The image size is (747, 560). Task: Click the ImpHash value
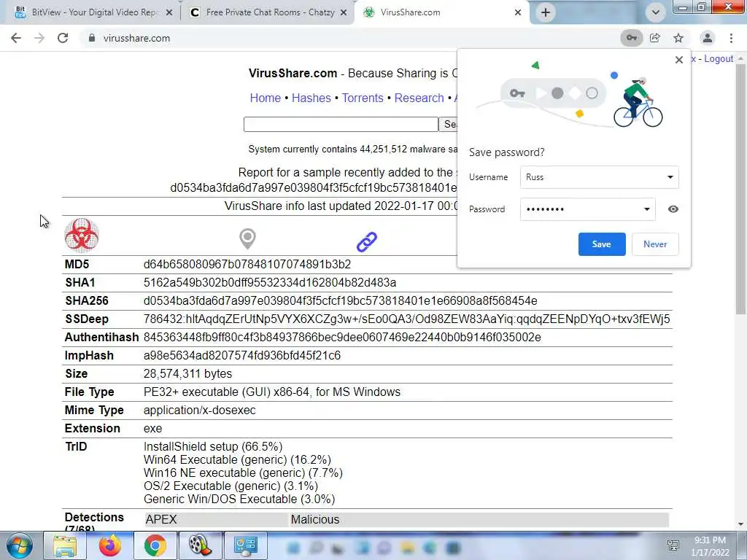pyautogui.click(x=242, y=355)
